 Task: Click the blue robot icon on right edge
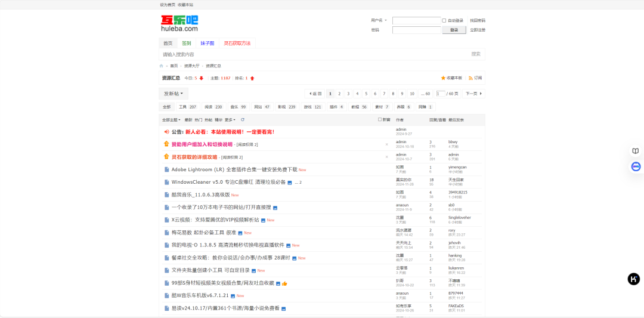[x=636, y=166]
